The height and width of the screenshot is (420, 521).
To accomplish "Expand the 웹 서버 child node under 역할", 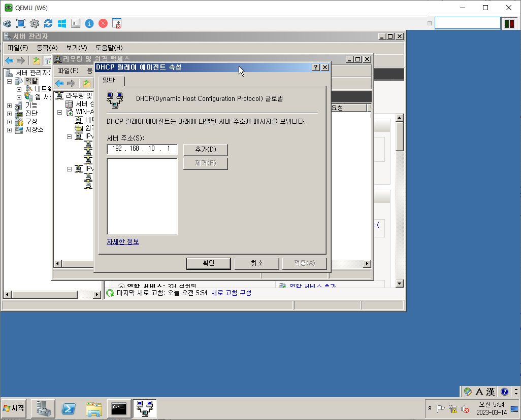I will pos(19,97).
